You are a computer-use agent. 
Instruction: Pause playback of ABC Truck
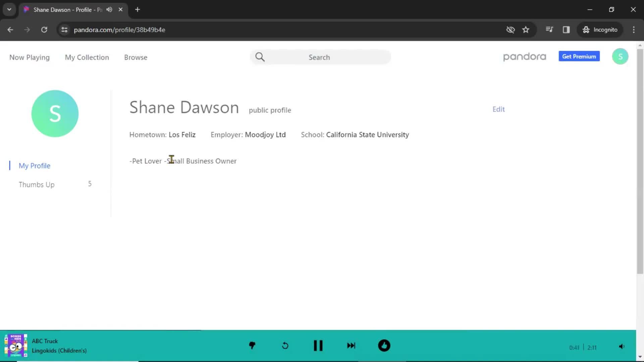[x=318, y=346]
